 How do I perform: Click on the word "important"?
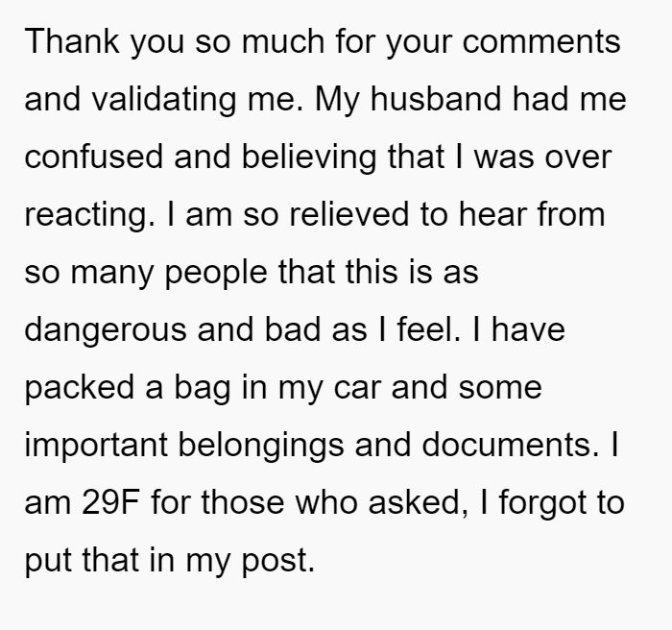point(96,446)
